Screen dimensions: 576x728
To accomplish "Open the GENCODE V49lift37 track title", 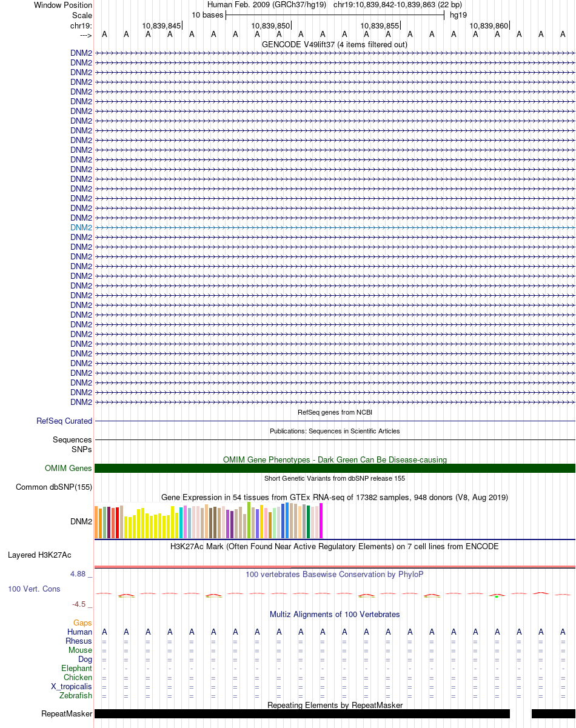I will (x=335, y=44).
